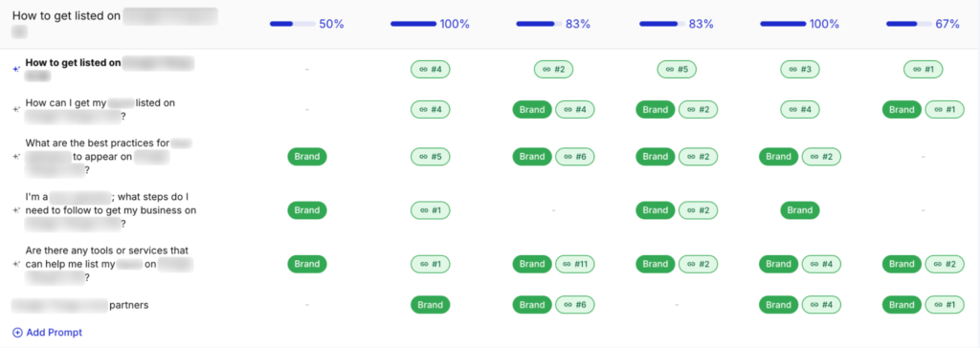Viewport: 980px width, 348px height.
Task: Click the 67% visibility score in header
Action: pos(947,24)
